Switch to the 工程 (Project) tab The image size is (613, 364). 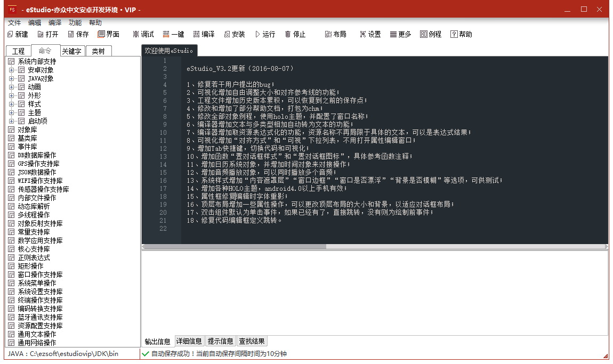point(18,51)
